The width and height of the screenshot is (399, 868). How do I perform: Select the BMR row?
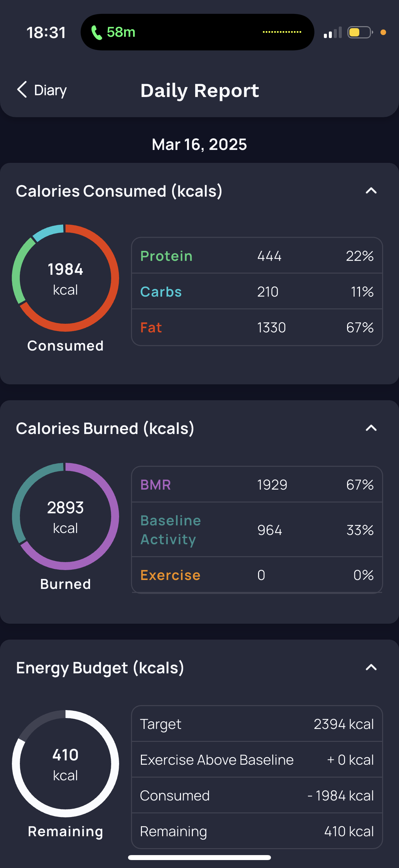pyautogui.click(x=257, y=485)
